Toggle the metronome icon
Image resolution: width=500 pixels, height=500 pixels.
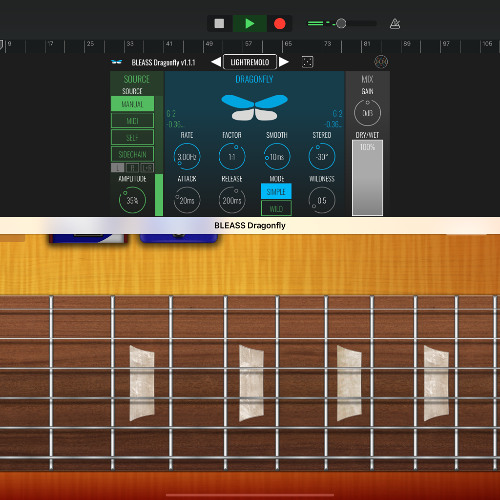coord(395,24)
